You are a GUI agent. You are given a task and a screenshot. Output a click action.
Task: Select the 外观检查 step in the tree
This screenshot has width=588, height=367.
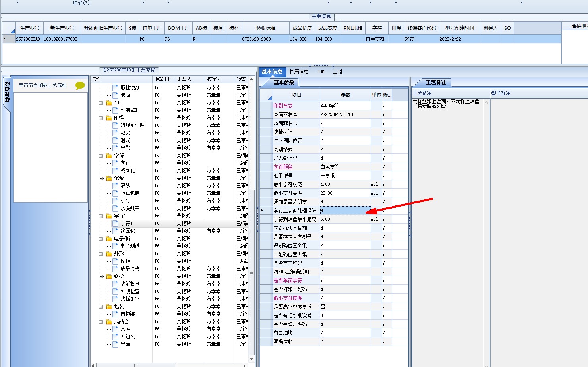130,291
